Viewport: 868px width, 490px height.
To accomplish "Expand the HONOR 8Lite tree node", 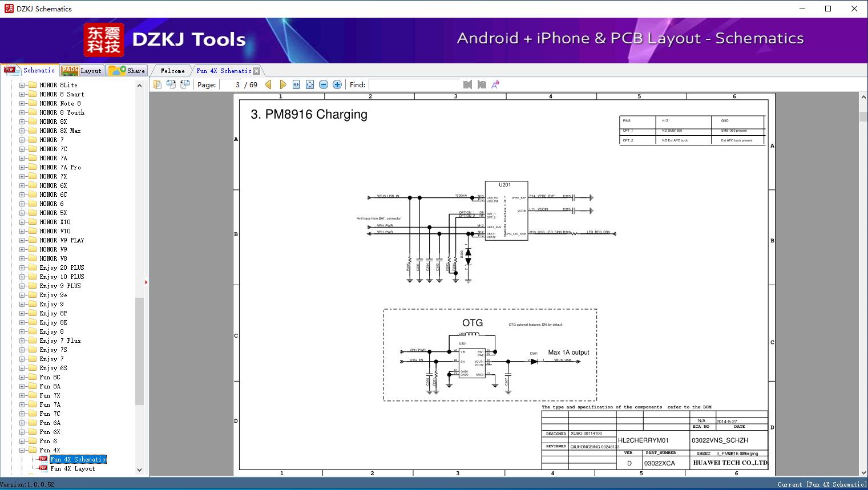I will (22, 85).
